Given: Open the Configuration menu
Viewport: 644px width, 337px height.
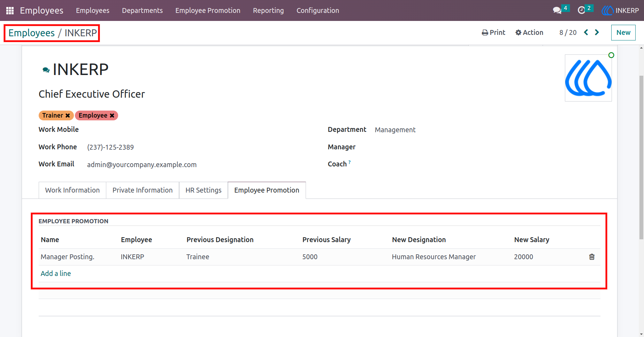Looking at the screenshot, I should [x=318, y=10].
